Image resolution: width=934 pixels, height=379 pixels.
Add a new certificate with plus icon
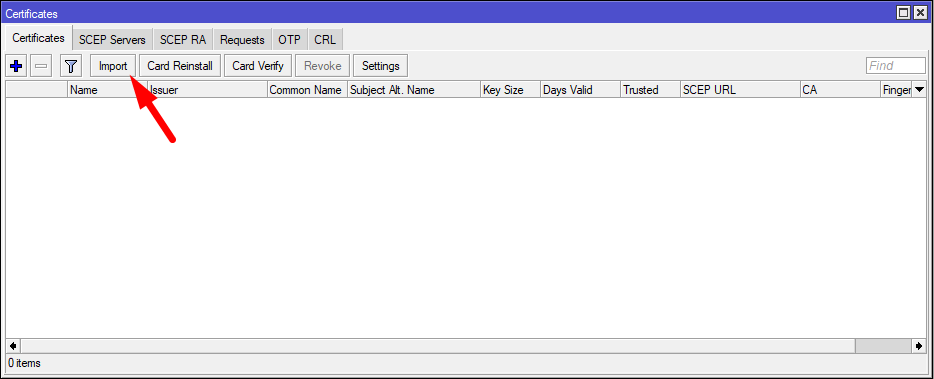click(17, 66)
